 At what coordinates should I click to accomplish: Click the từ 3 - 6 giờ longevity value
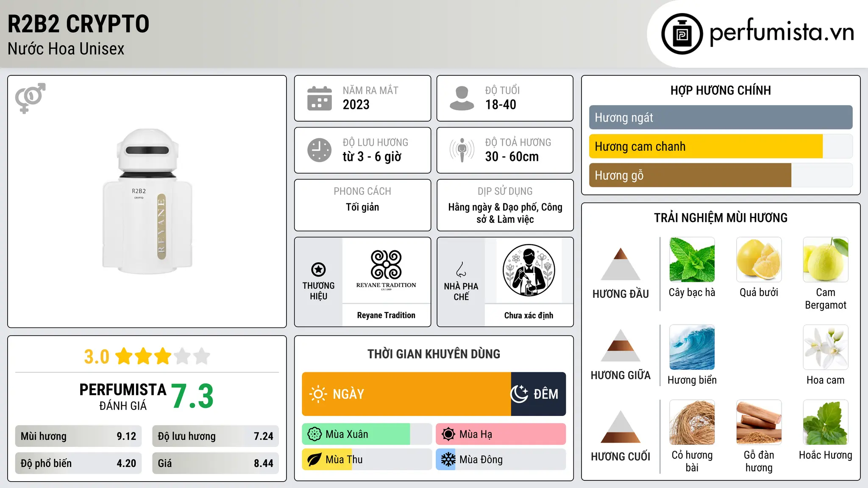[x=372, y=157]
